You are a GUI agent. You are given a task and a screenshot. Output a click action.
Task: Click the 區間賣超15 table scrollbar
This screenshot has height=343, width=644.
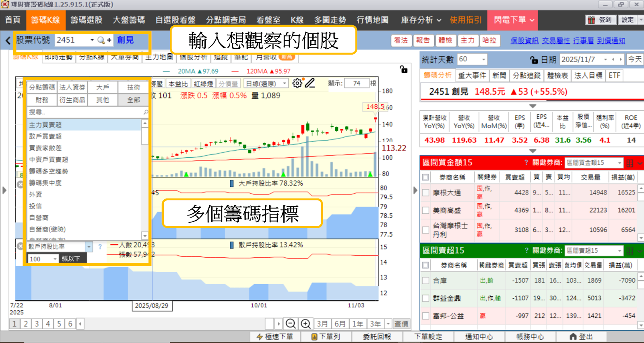[x=641, y=300]
